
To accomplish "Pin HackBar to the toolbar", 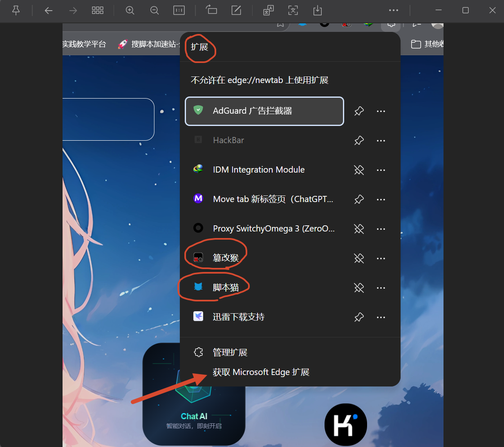I will 359,141.
